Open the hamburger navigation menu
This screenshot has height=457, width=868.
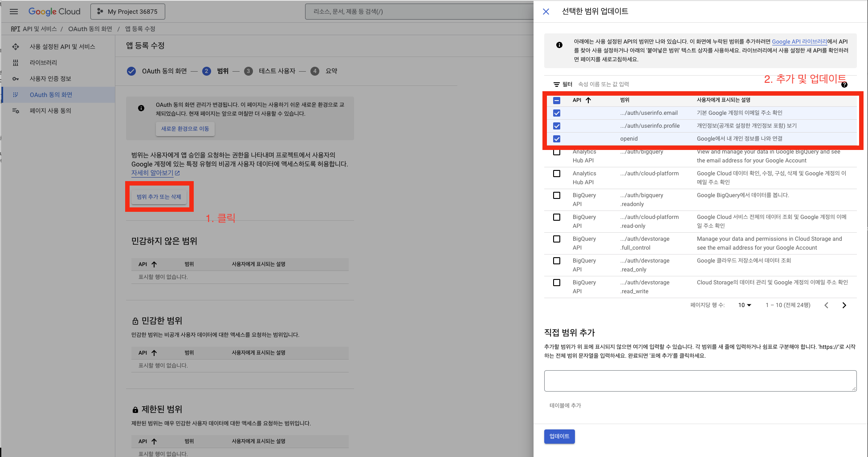[x=14, y=12]
